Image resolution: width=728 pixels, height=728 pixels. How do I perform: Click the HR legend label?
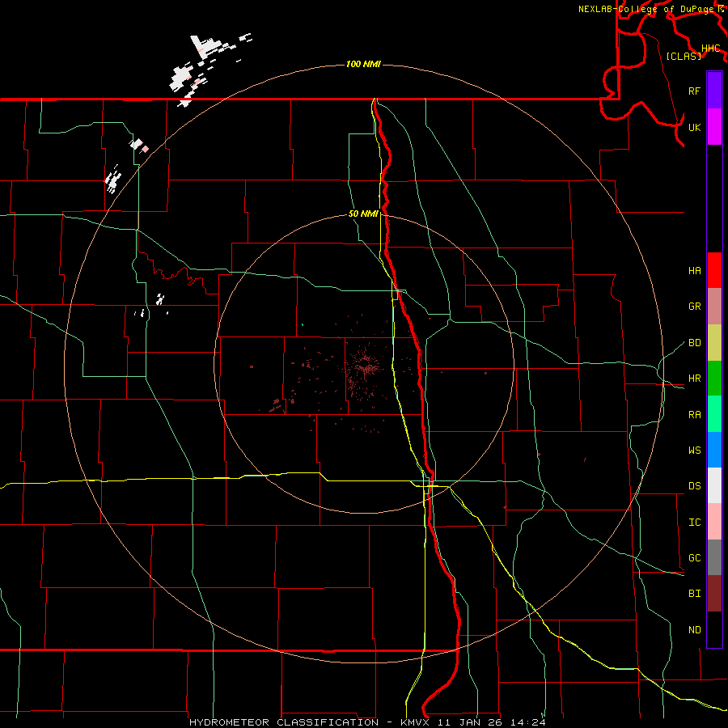695,379
